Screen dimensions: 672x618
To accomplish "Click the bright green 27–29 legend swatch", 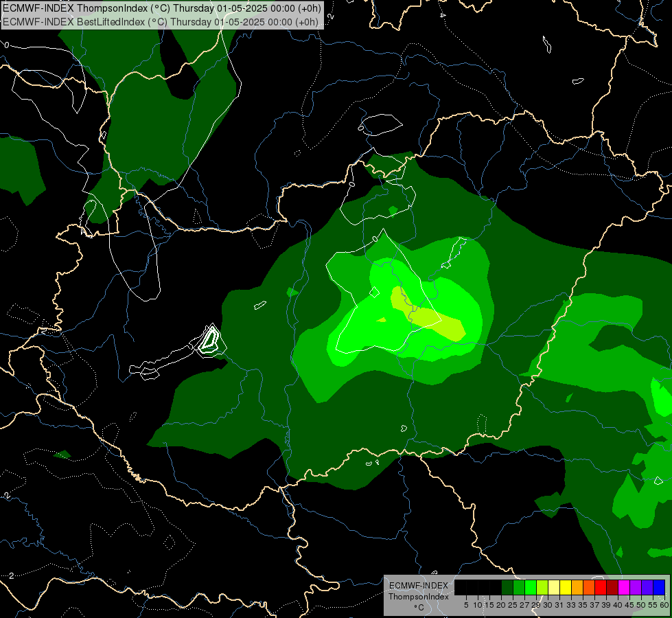I will point(531,587).
